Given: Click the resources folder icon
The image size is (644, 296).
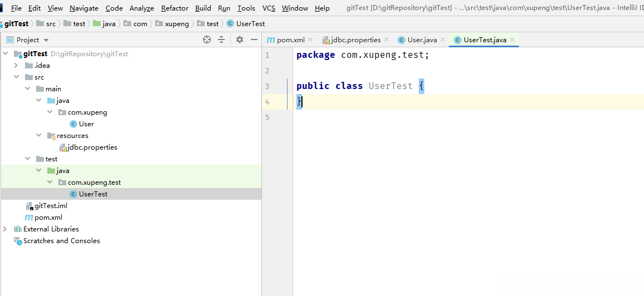Looking at the screenshot, I should pyautogui.click(x=51, y=136).
